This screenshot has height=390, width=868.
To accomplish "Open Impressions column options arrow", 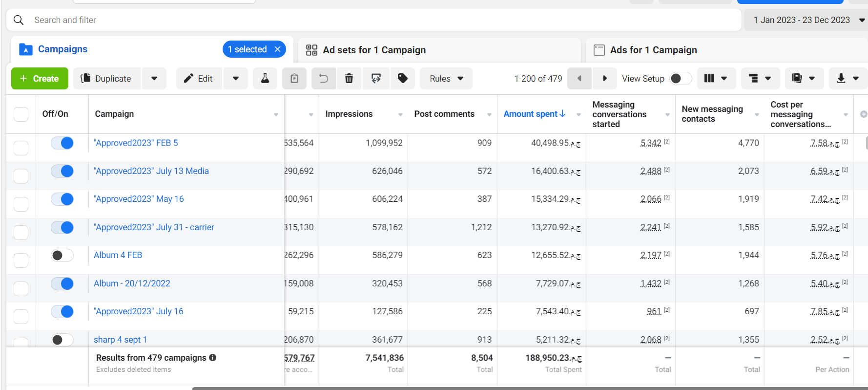I will point(400,114).
